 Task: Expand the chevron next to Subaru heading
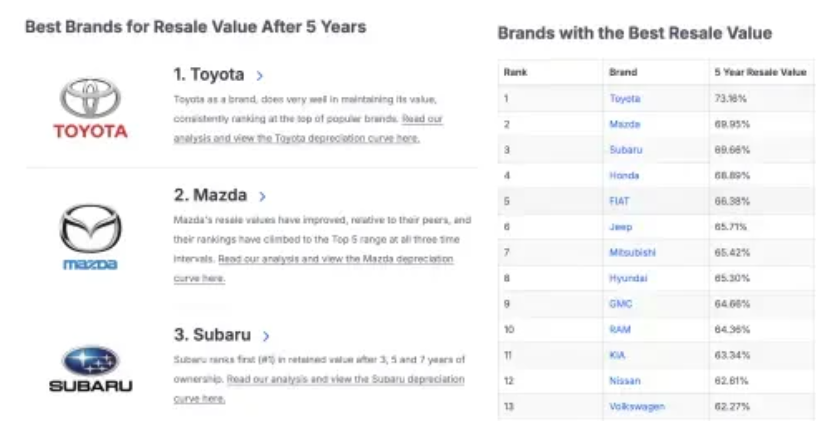(266, 336)
